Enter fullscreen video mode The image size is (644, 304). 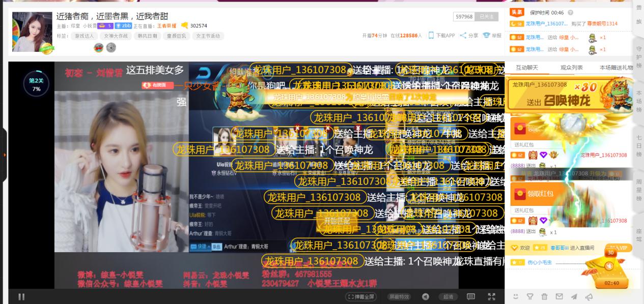tap(492, 297)
